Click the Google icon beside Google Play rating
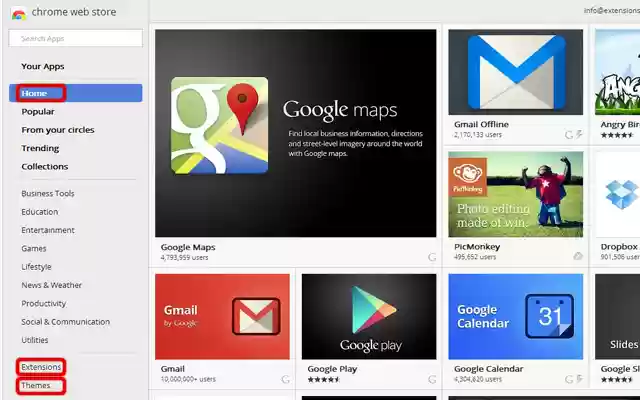 (432, 379)
